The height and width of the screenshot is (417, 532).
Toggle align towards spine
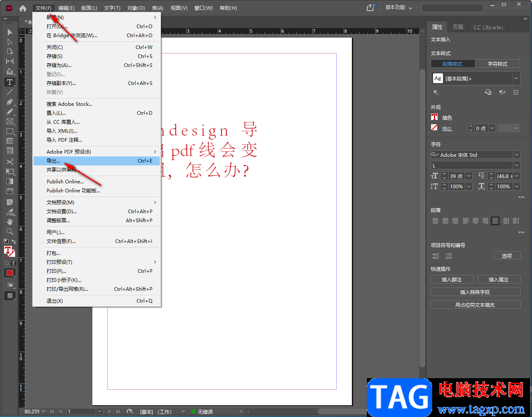click(x=506, y=221)
